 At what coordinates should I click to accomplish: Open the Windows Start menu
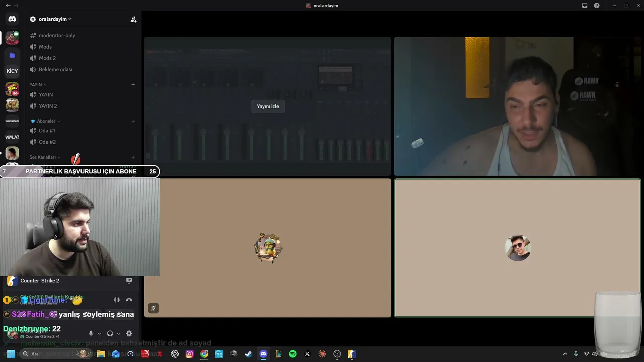coord(11,354)
